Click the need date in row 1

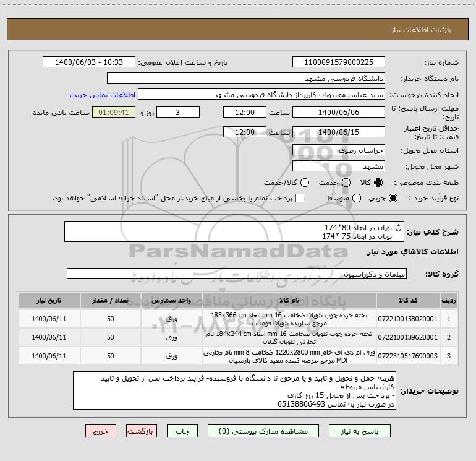coord(49,319)
